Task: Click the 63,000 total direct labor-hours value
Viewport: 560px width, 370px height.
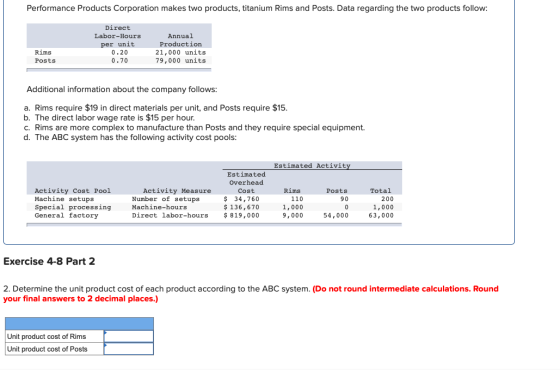Action: 381,215
